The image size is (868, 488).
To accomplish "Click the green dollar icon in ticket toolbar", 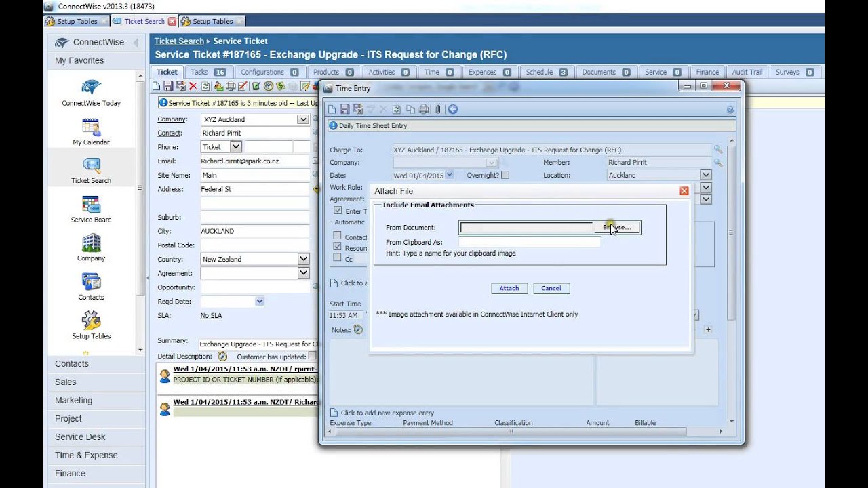I will pos(281,86).
